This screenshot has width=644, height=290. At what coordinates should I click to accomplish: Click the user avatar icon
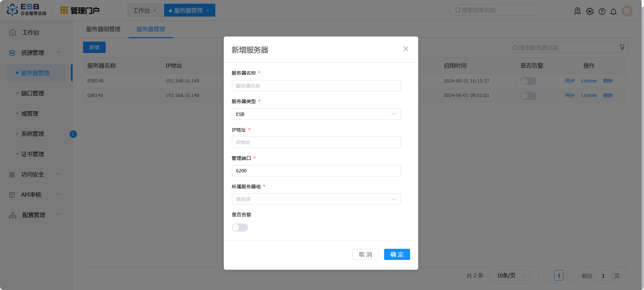627,11
